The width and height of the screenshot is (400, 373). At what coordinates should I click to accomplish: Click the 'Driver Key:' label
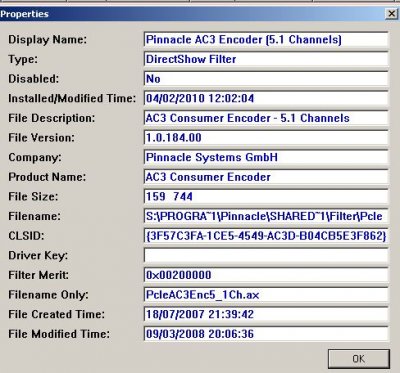38,256
